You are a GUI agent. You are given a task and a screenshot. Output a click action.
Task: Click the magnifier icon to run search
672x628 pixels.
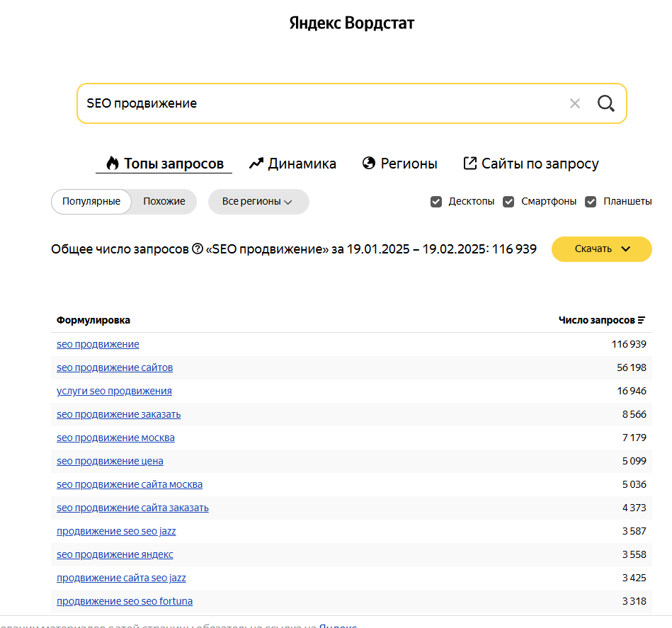(605, 103)
